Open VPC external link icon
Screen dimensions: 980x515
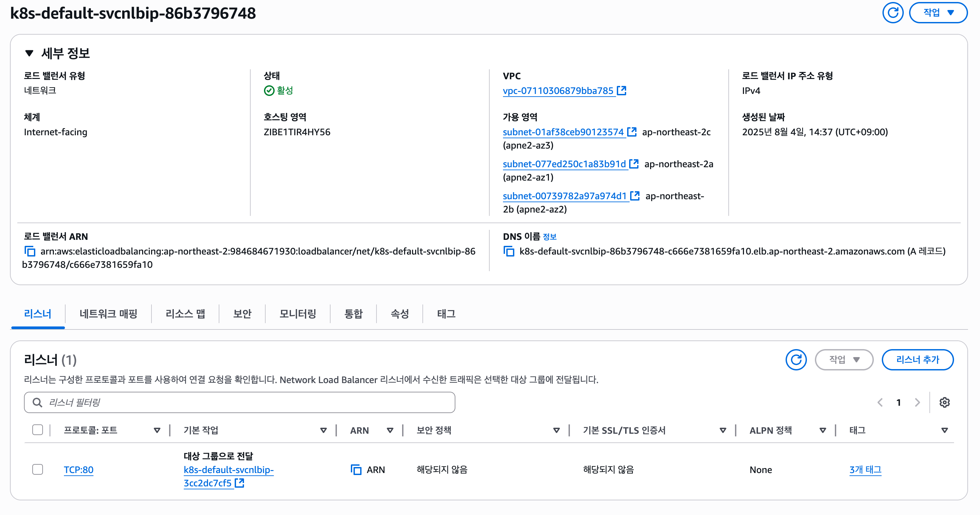(x=621, y=91)
